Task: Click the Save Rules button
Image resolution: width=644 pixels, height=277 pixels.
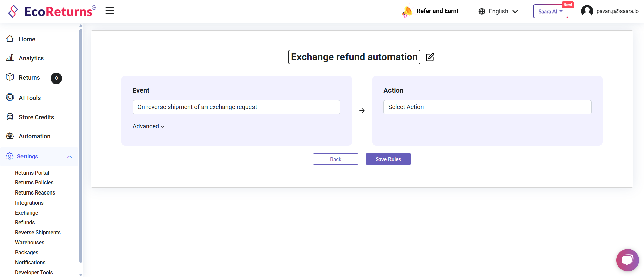Action: tap(388, 159)
